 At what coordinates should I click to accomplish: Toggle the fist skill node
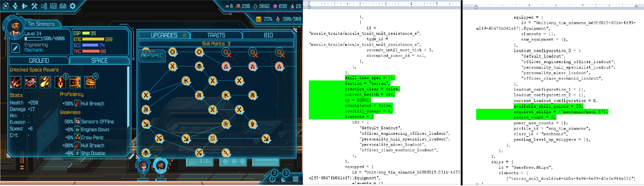click(253, 124)
